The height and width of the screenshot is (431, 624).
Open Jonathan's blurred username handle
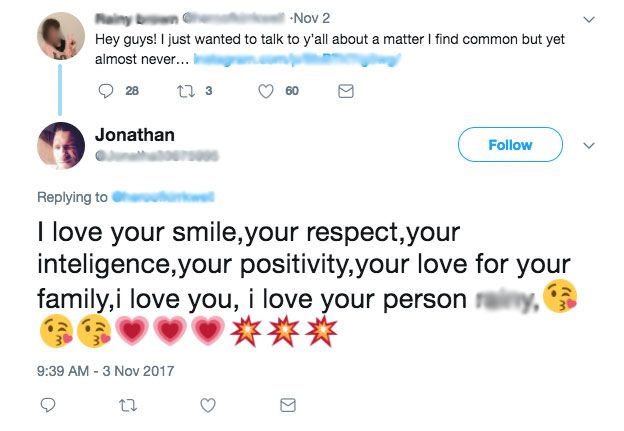[157, 156]
